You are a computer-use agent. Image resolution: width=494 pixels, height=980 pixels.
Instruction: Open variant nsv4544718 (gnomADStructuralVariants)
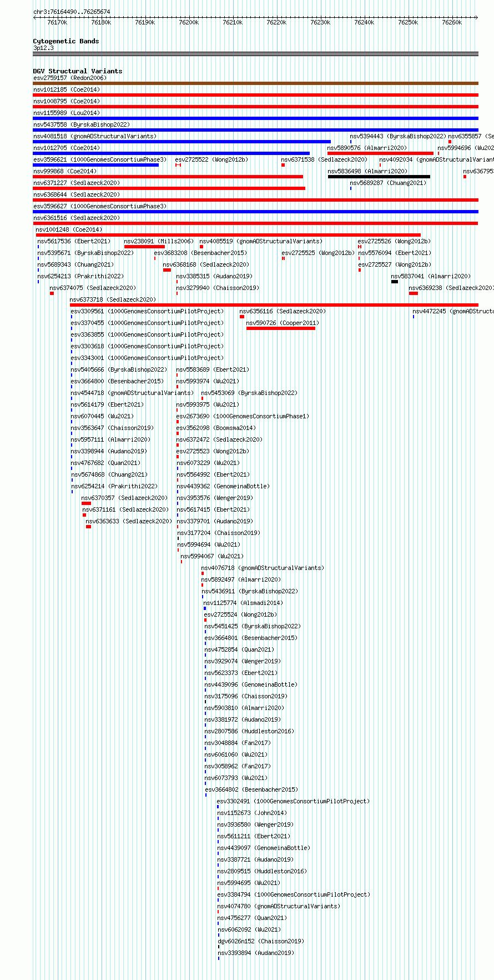pyautogui.click(x=133, y=393)
